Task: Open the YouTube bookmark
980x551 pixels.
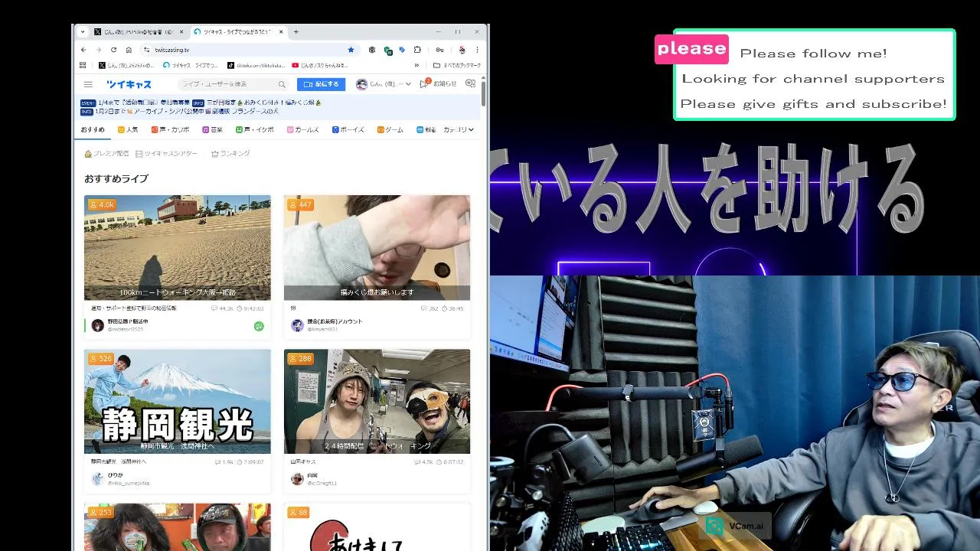Action: (x=320, y=66)
